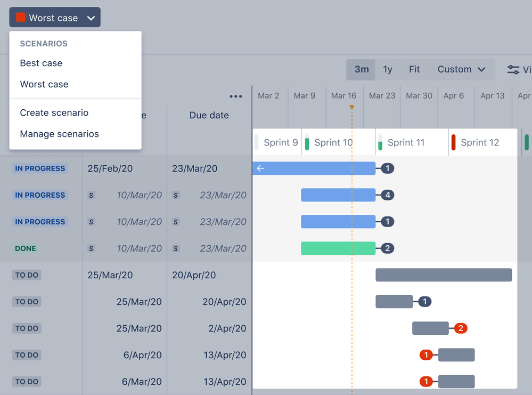Click the Fit timeline button
This screenshot has height=395, width=532.
[414, 69]
